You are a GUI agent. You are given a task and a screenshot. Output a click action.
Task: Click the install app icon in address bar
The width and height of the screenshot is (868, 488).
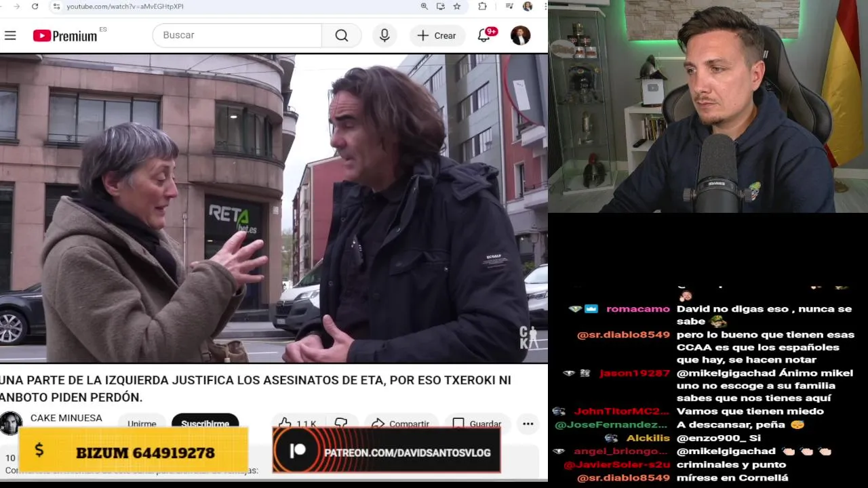[x=441, y=6]
